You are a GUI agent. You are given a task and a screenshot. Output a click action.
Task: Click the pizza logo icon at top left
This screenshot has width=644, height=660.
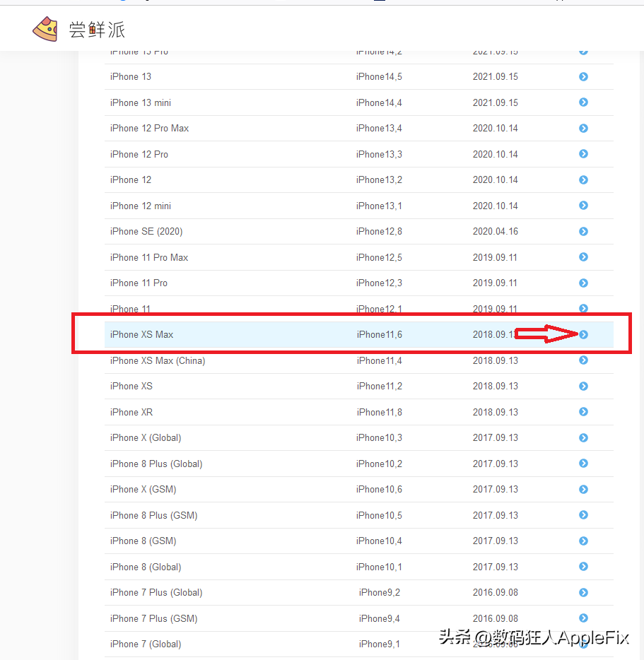(45, 29)
